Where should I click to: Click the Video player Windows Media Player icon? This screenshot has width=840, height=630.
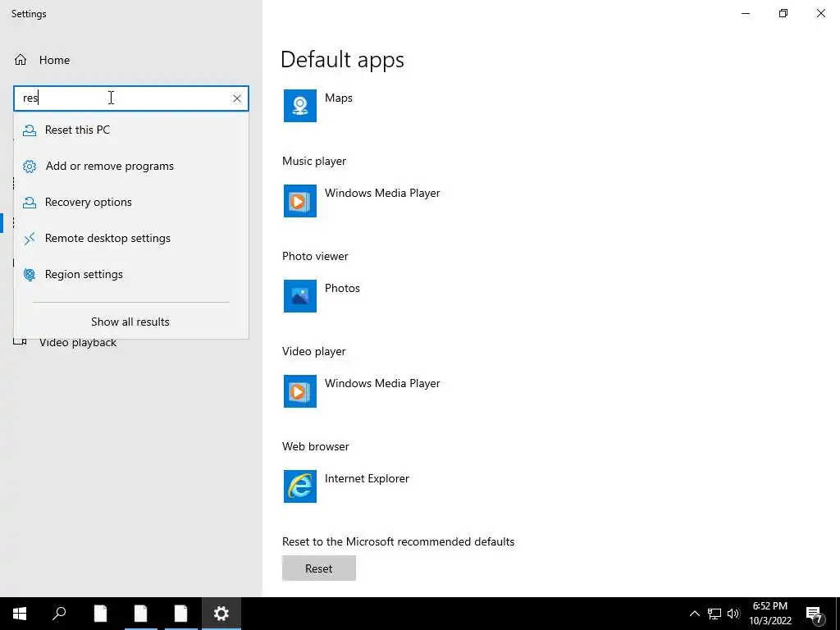300,391
